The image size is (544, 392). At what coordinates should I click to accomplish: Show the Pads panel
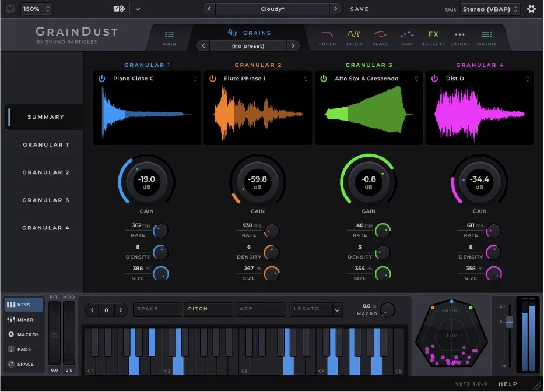coord(23,349)
